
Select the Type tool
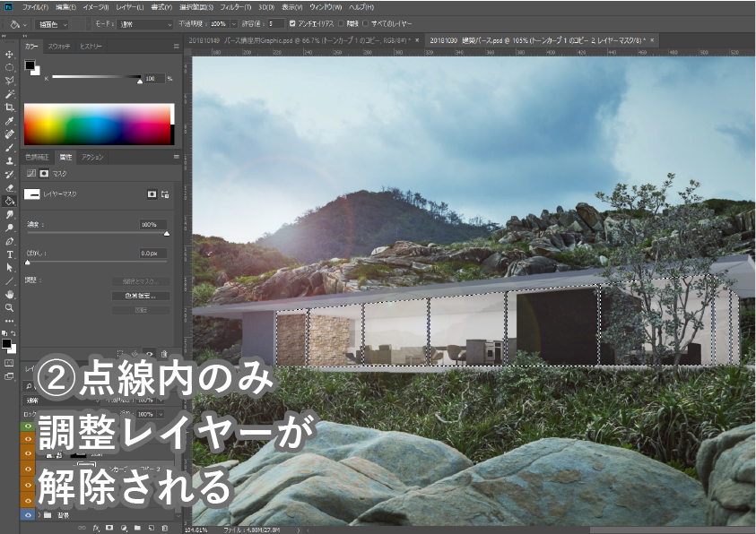pos(9,254)
